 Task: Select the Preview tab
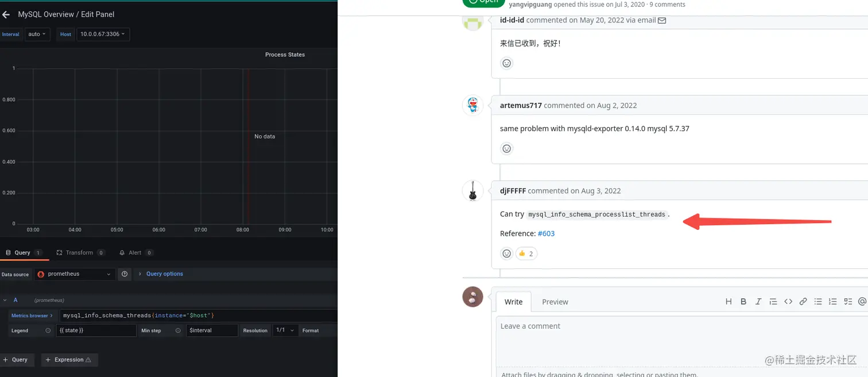click(x=555, y=302)
